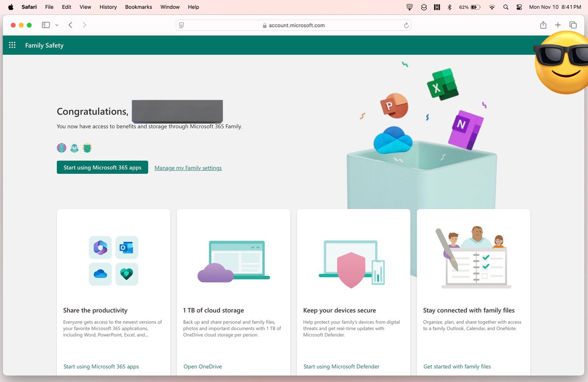Click the teal penguin family avatar
The image size is (588, 382).
click(74, 148)
